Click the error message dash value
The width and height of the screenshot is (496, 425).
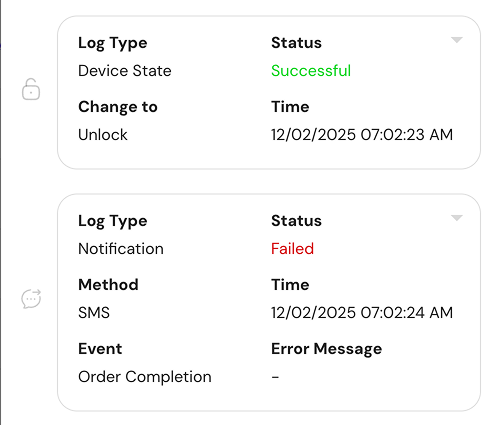pyautogui.click(x=275, y=377)
